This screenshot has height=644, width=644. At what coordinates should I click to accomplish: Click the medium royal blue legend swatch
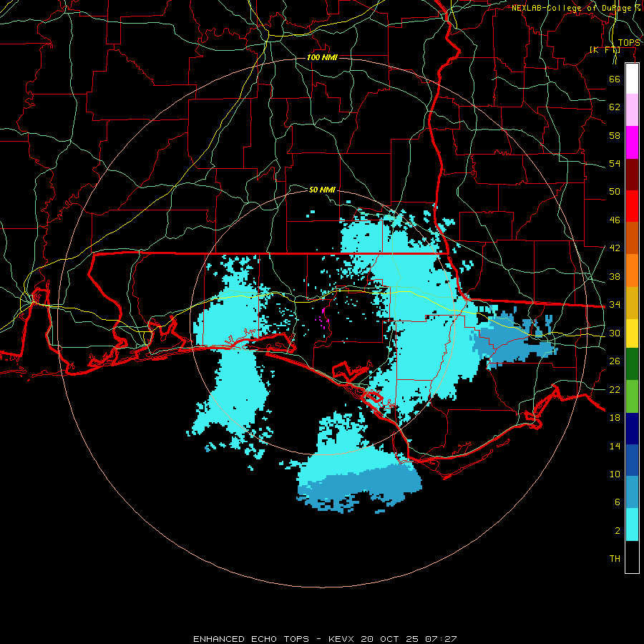coord(632,460)
